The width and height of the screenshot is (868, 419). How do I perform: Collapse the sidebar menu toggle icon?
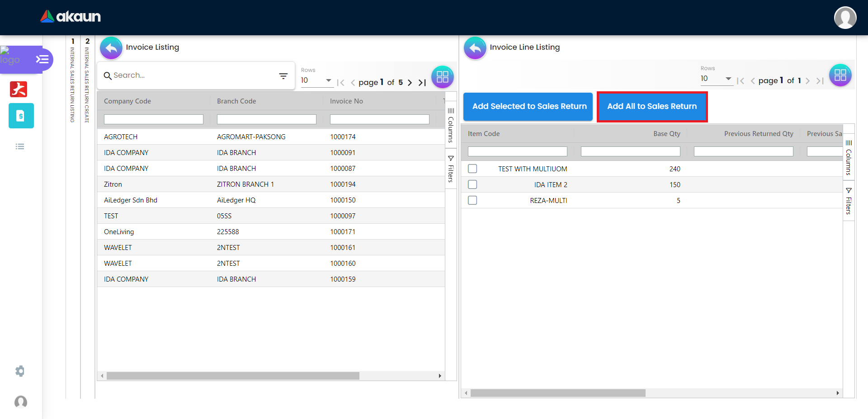42,59
